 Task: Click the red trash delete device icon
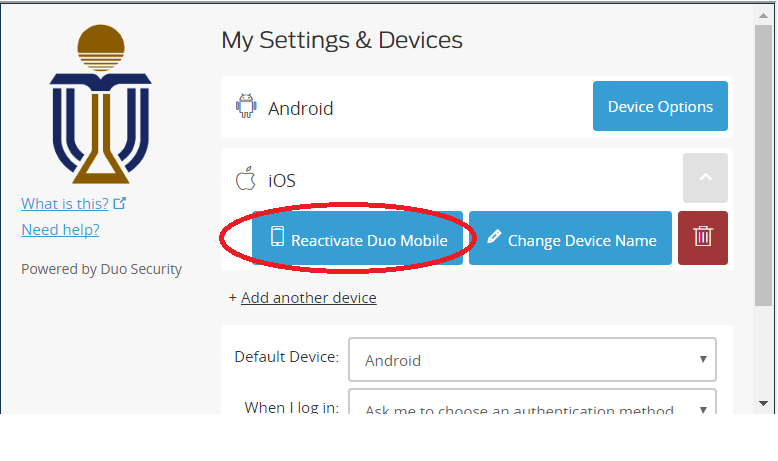(x=703, y=238)
